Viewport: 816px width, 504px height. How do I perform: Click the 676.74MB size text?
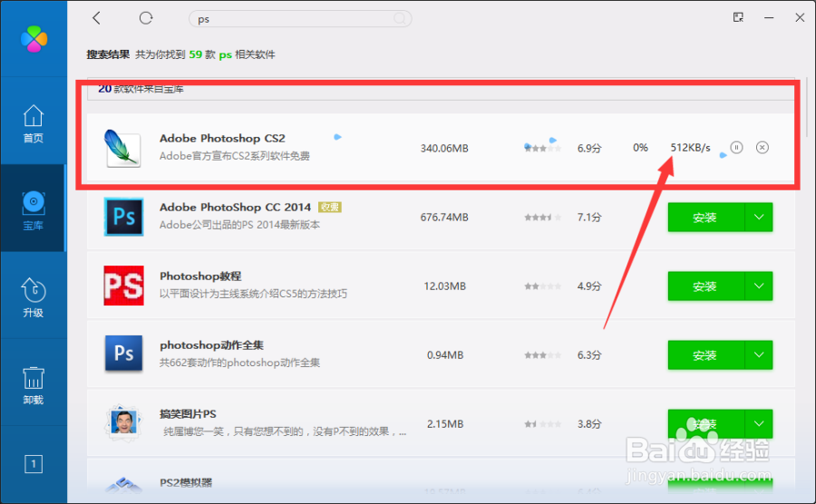(444, 218)
